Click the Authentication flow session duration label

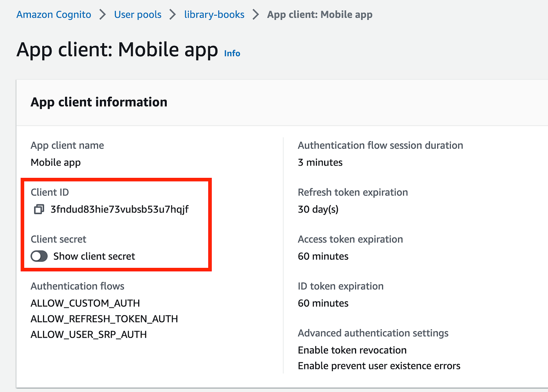click(380, 145)
